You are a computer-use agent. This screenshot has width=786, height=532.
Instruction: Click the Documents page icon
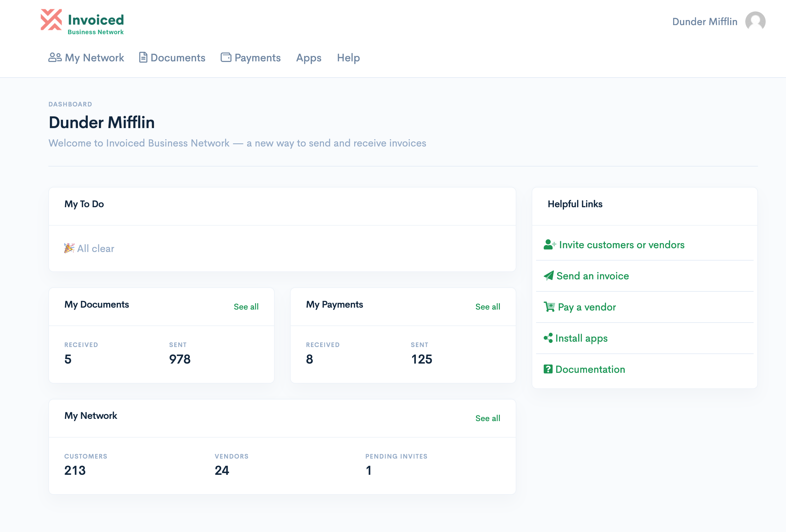click(143, 58)
